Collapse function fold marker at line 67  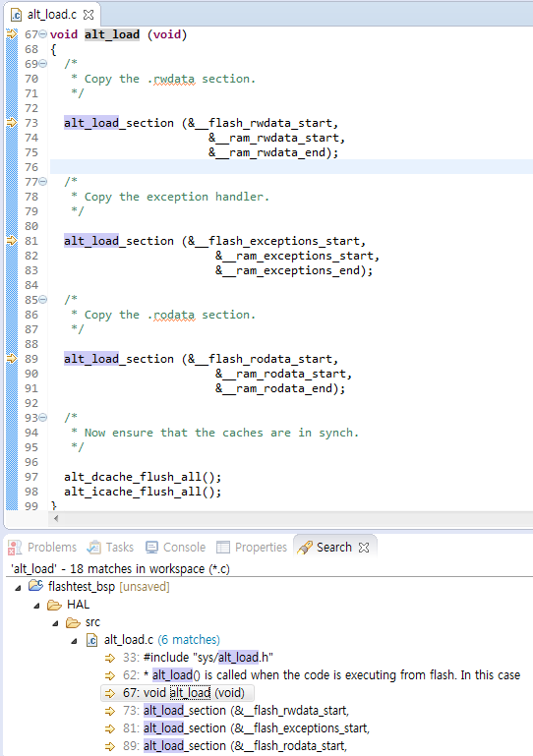tap(43, 34)
